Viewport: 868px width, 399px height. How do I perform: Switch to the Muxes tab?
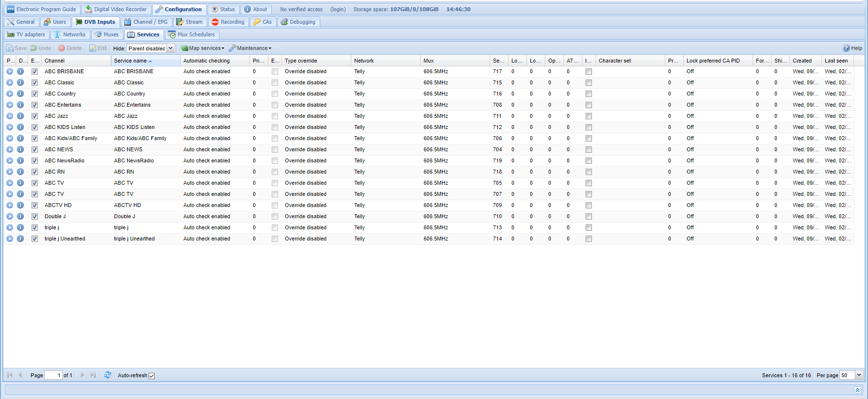(107, 34)
